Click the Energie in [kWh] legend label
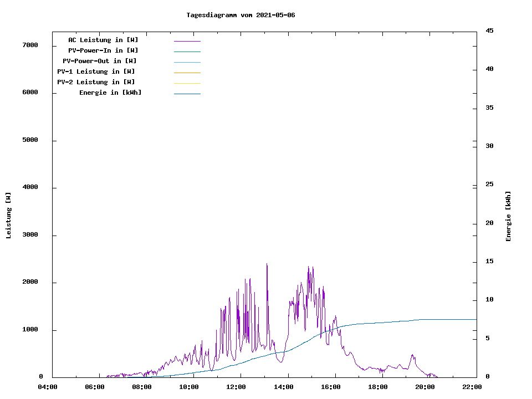This screenshot has width=532, height=399. [110, 93]
